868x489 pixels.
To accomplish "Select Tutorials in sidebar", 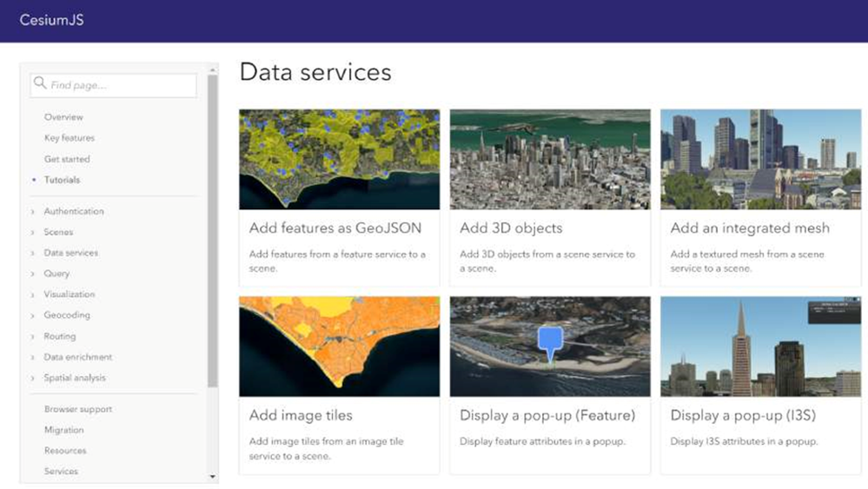I will coord(62,180).
